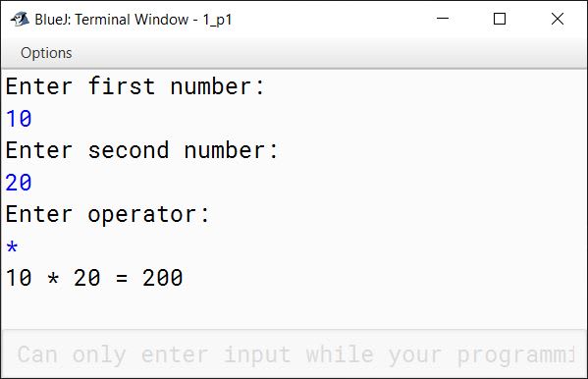This screenshot has height=379, width=588.
Task: Click the blue input value 10
Action: click(19, 119)
